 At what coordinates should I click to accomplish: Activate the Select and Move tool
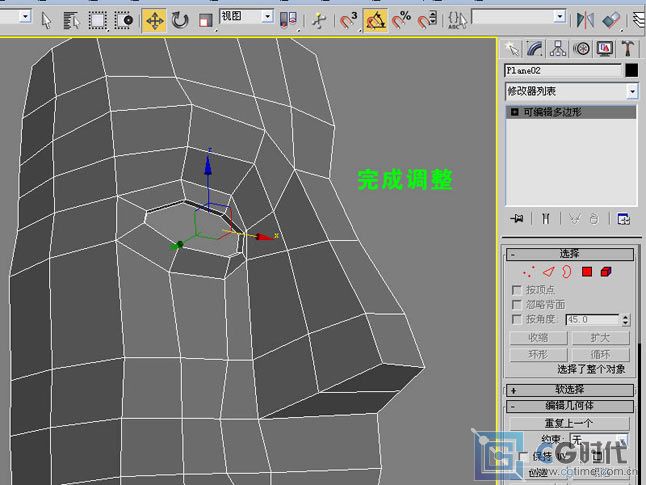click(x=154, y=20)
